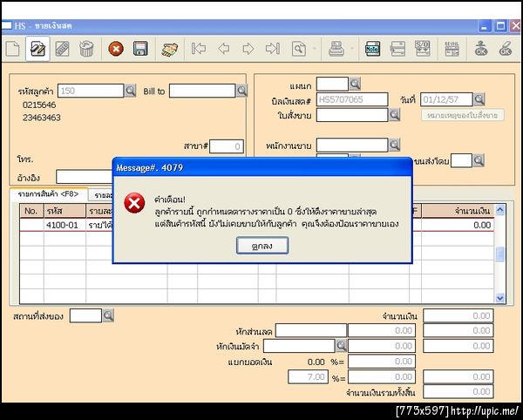Click the red cancel X toolbar icon

pyautogui.click(x=116, y=49)
